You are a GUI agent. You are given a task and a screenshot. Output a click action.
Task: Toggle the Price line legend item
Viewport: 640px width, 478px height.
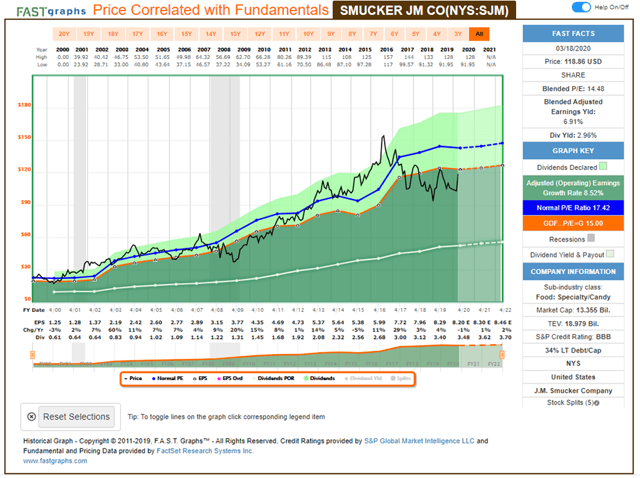coord(133,380)
